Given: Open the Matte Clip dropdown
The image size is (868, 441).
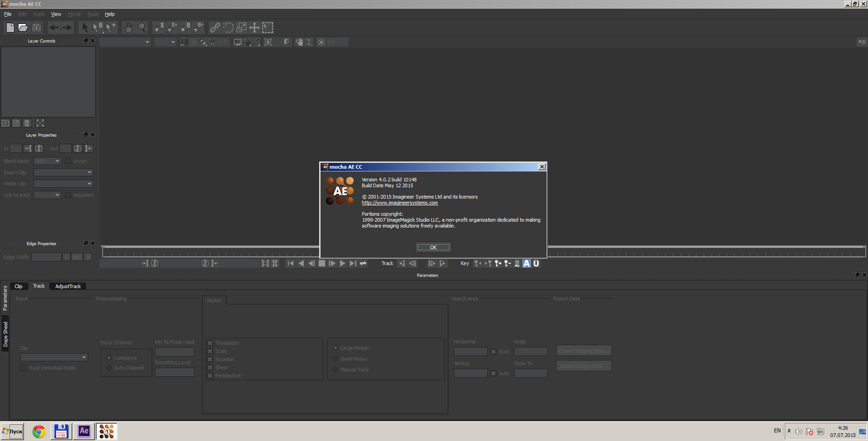Looking at the screenshot, I should tap(63, 184).
